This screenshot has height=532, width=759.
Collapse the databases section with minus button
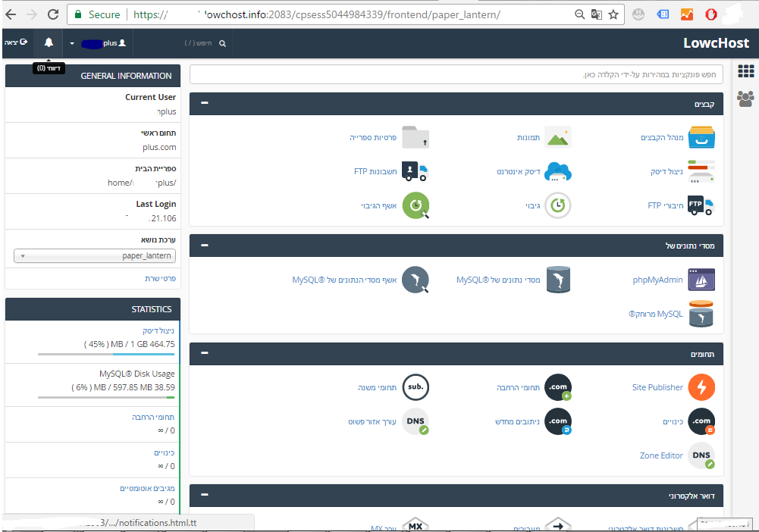205,246
